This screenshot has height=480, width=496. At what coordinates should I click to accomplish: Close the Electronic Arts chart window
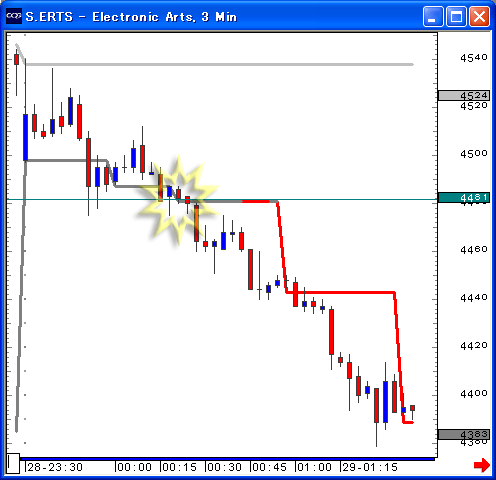tap(479, 16)
